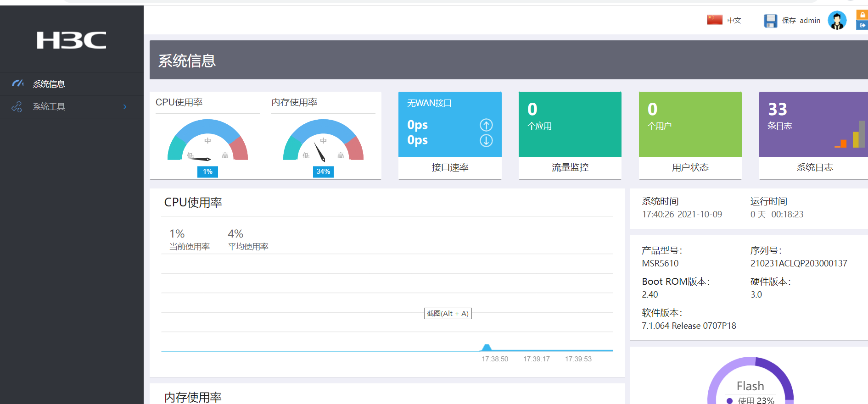Image resolution: width=868 pixels, height=404 pixels.
Task: Click the large CPU使用率 chart section heading
Action: (193, 203)
